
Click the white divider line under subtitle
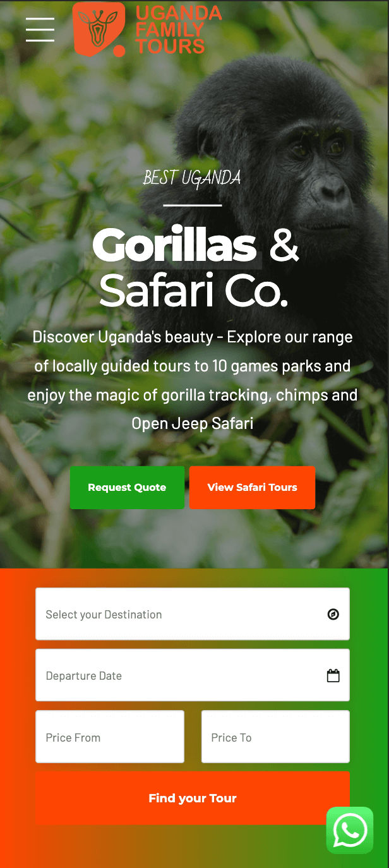(x=193, y=205)
